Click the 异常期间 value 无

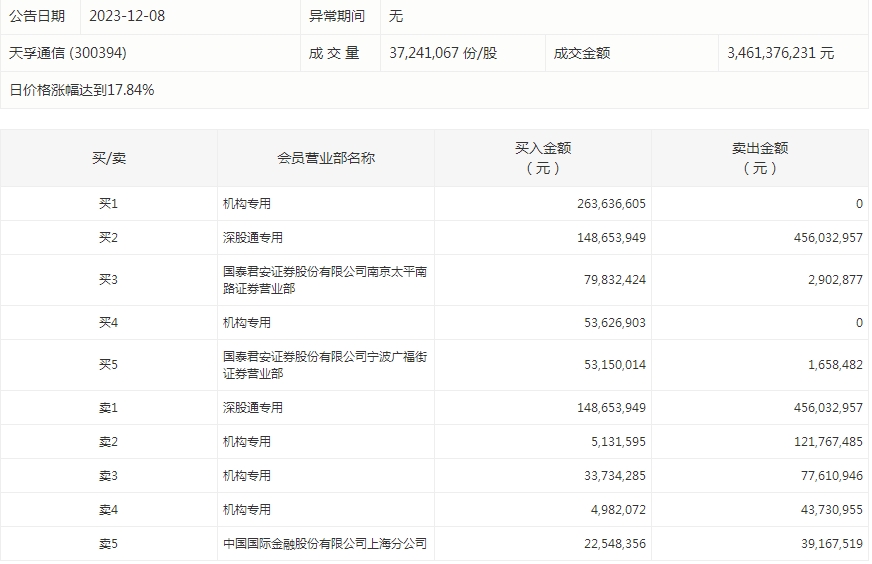(x=396, y=16)
